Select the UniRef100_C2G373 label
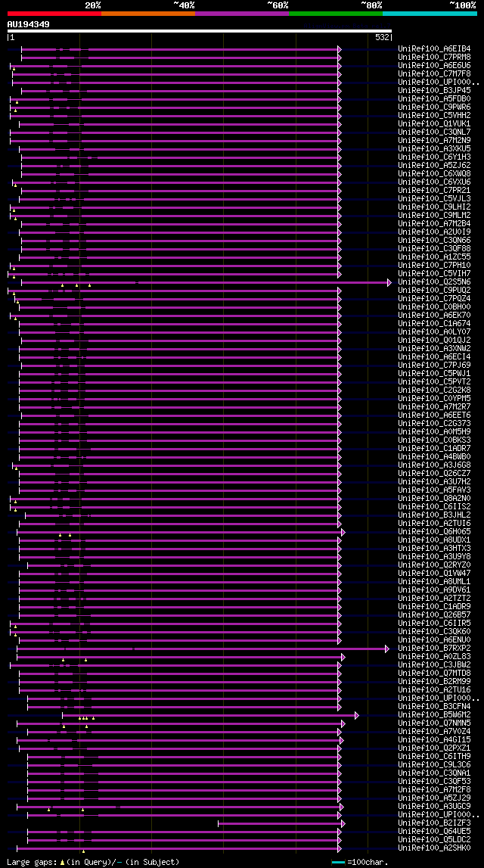This screenshot has width=484, height=868. (x=434, y=424)
